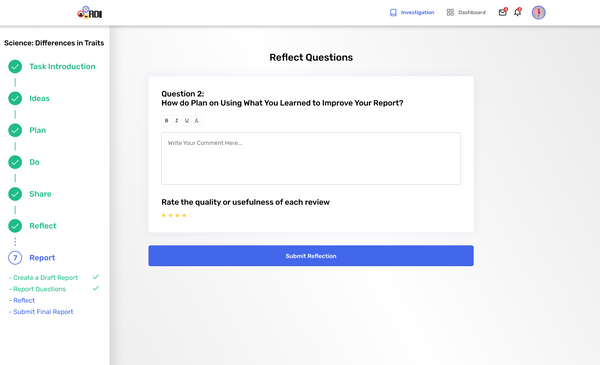This screenshot has height=365, width=600.
Task: Apply bold formatting in comment toolbar
Action: click(x=166, y=121)
